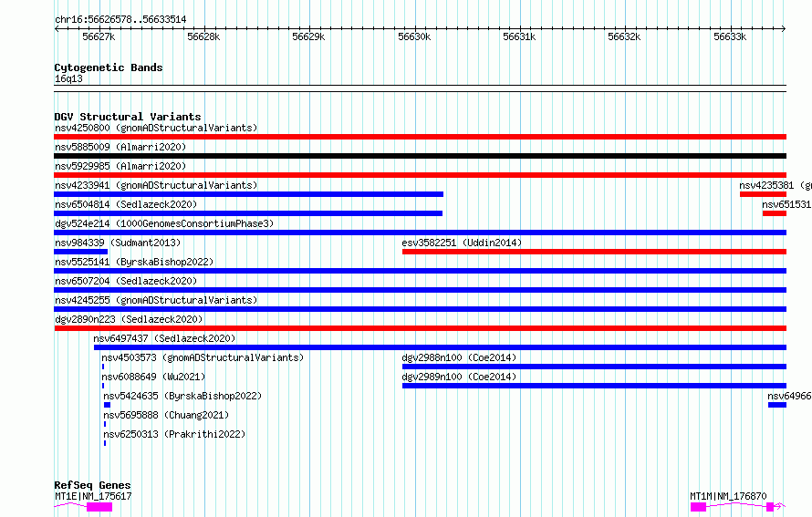Click the blue nsv6497437 variant bar
This screenshot has height=517, width=812.
point(440,347)
